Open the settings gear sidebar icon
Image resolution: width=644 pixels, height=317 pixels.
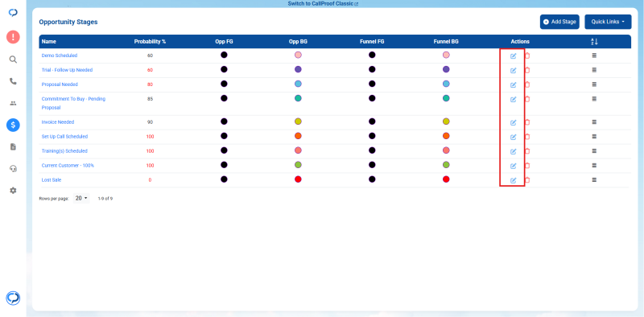13,191
